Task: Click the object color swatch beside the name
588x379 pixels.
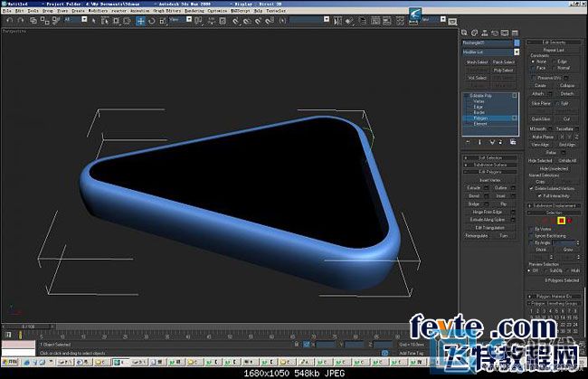Action: pyautogui.click(x=517, y=43)
